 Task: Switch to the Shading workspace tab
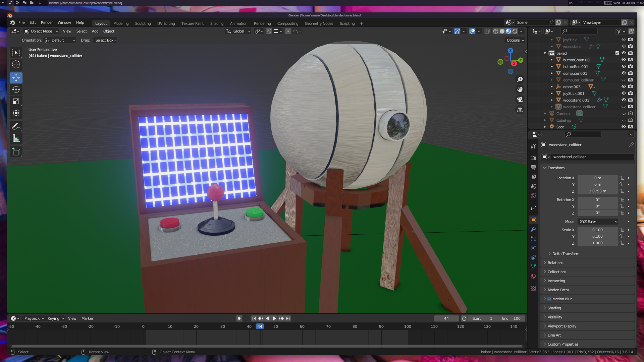tap(217, 23)
